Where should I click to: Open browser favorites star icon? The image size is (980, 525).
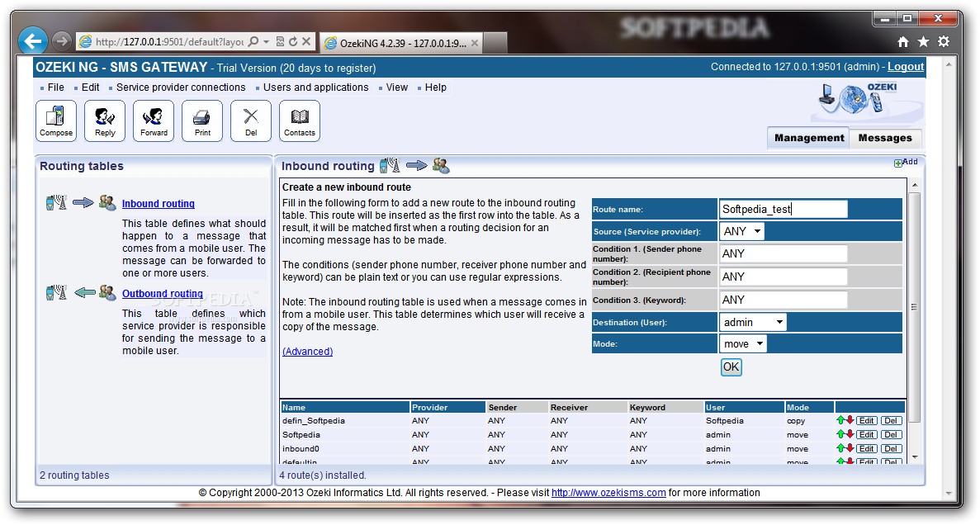coord(923,42)
